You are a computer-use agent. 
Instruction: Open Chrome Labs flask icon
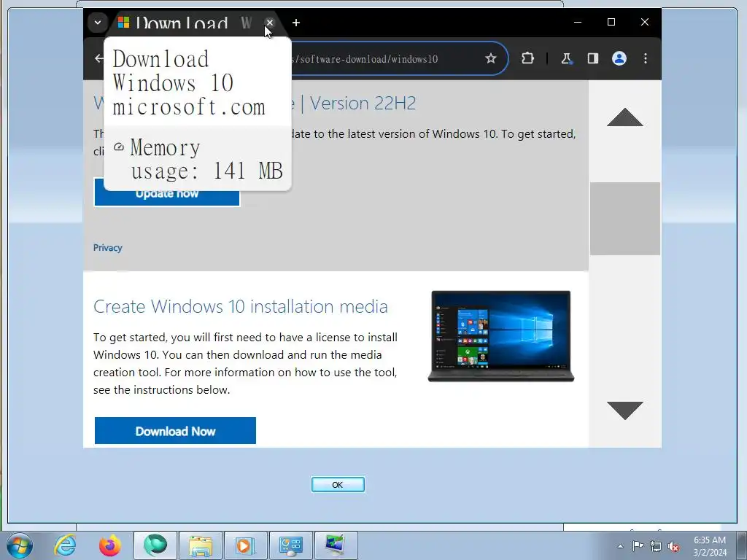[x=566, y=58]
